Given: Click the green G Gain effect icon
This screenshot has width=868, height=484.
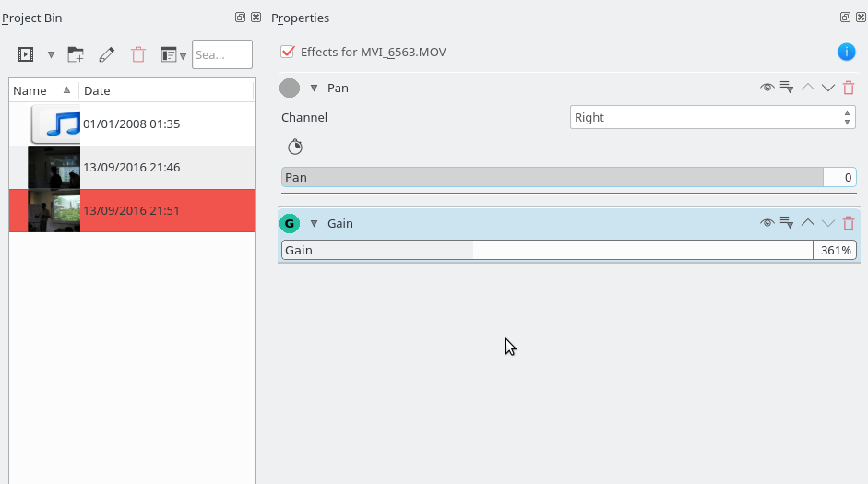Looking at the screenshot, I should click(290, 223).
